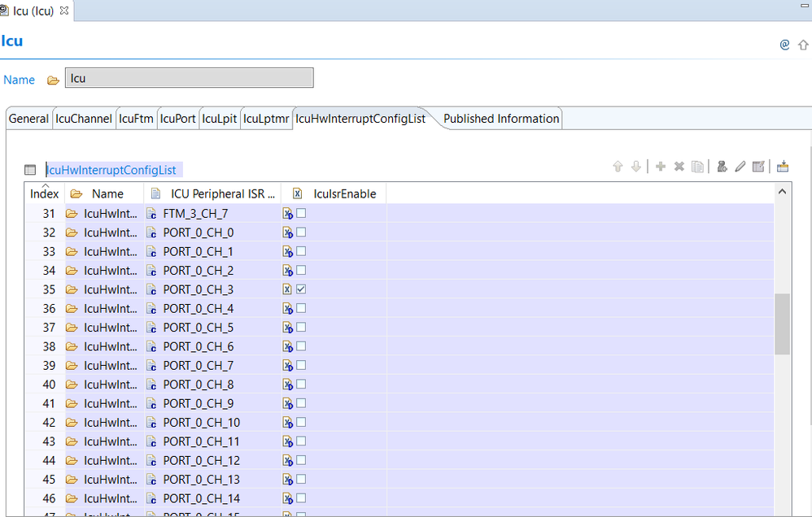Click index 39 row number

coord(49,365)
